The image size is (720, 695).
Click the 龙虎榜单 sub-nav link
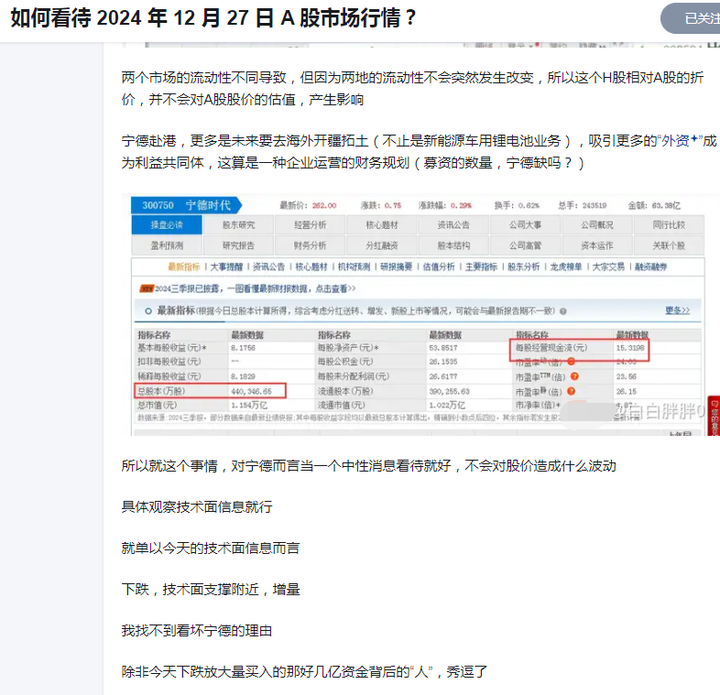click(566, 267)
